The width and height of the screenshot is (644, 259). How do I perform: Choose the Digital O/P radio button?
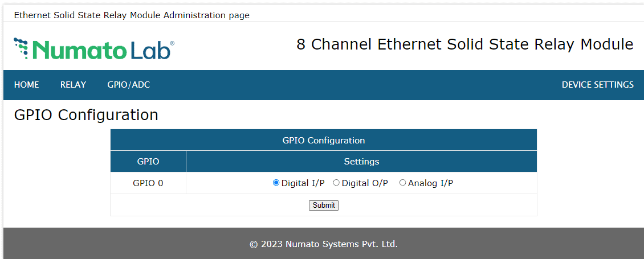click(336, 183)
